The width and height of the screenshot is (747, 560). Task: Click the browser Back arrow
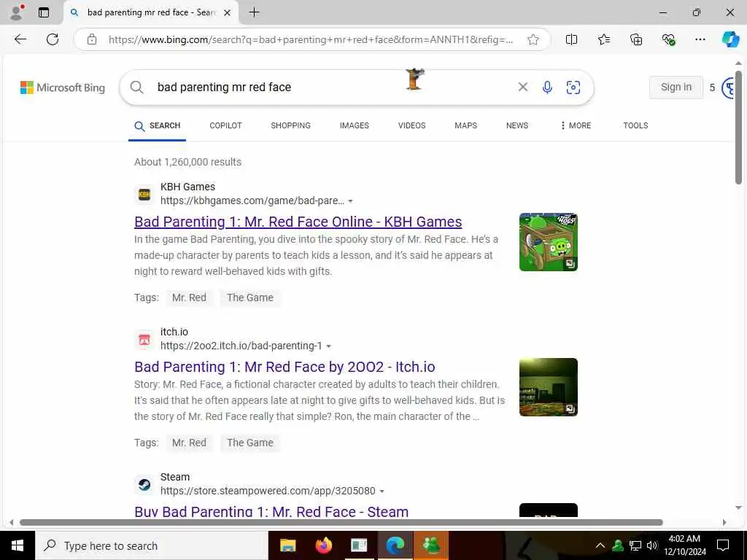click(x=20, y=39)
